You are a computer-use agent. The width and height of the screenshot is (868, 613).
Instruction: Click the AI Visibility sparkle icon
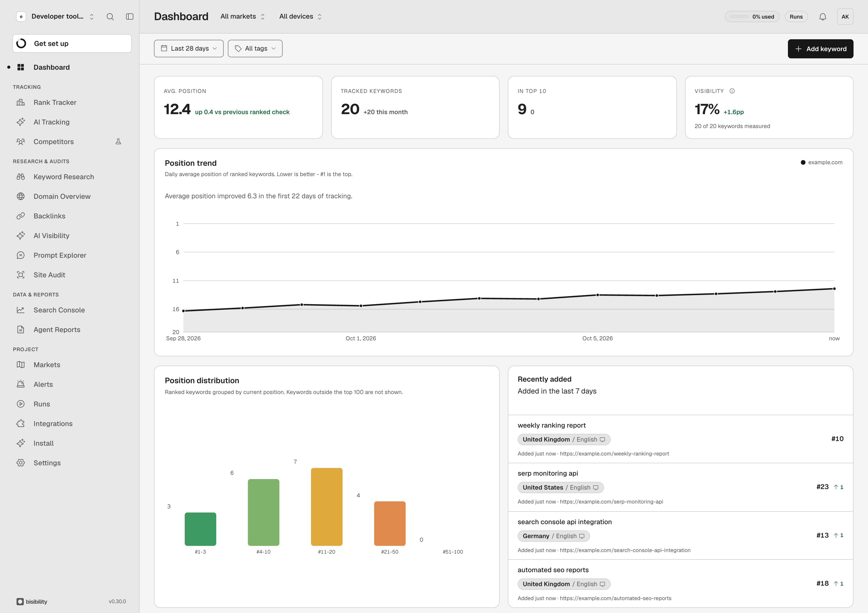(x=21, y=236)
